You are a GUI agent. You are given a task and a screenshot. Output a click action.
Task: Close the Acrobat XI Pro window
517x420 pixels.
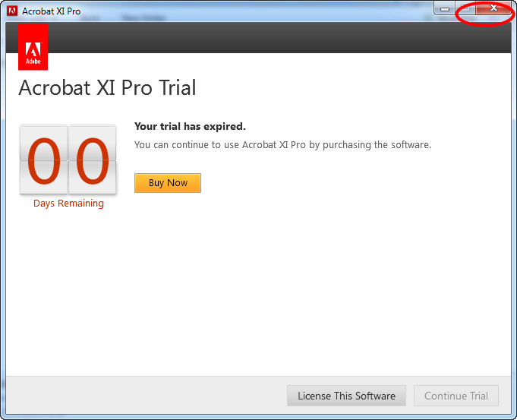point(493,8)
